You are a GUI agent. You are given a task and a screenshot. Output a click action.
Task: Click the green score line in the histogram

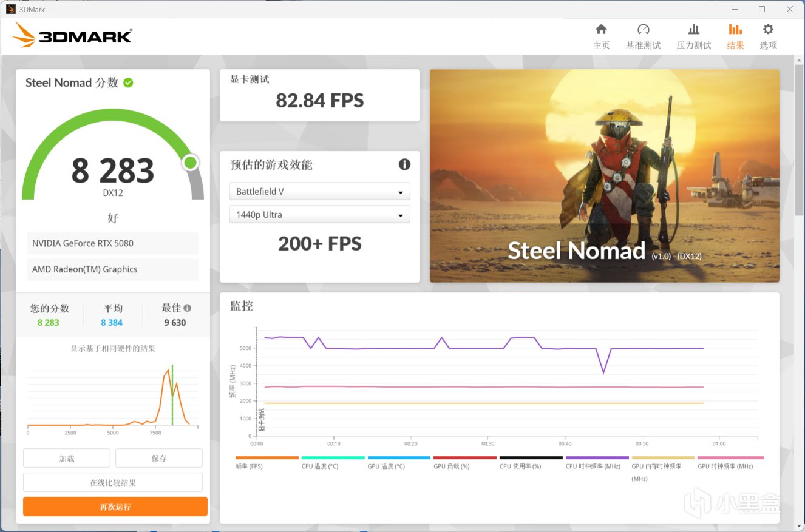tap(172, 394)
